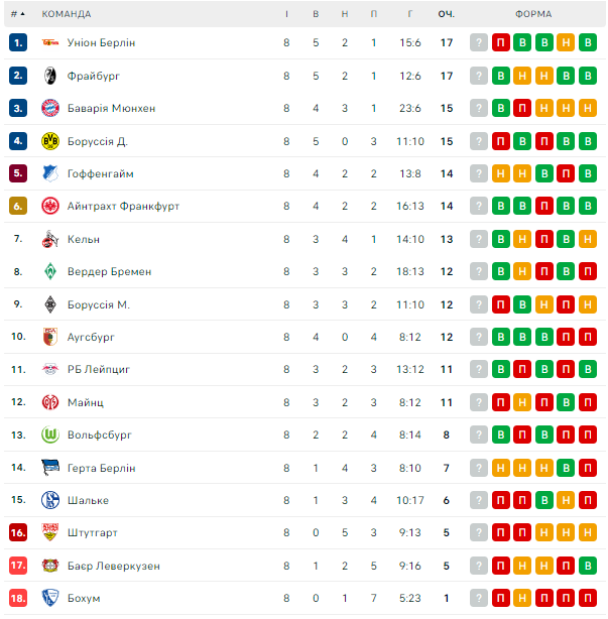Open the РБ Лейпциг team page
This screenshot has height=619, width=608.
click(99, 369)
